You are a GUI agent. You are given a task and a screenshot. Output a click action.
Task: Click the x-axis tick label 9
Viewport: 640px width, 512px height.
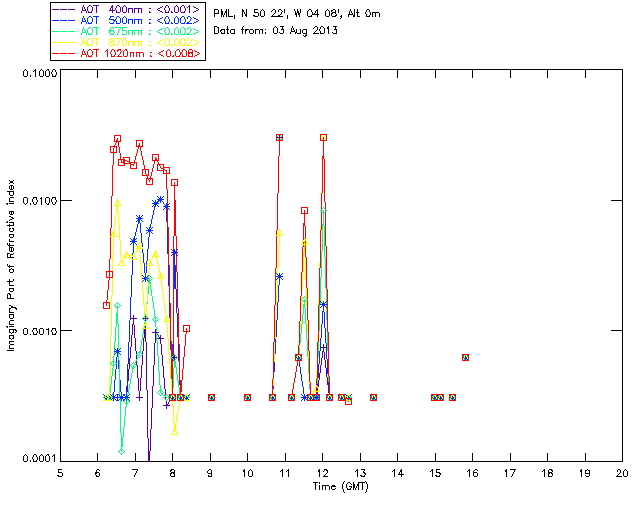coord(210,473)
